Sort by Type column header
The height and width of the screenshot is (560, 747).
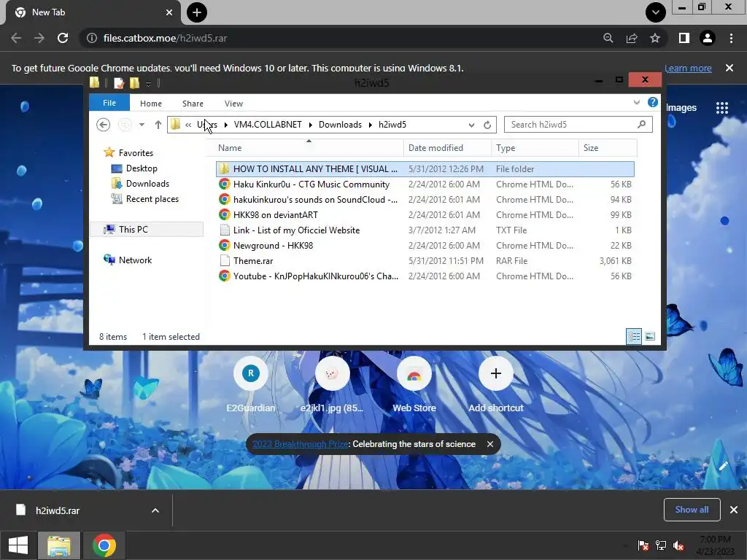[535, 148]
